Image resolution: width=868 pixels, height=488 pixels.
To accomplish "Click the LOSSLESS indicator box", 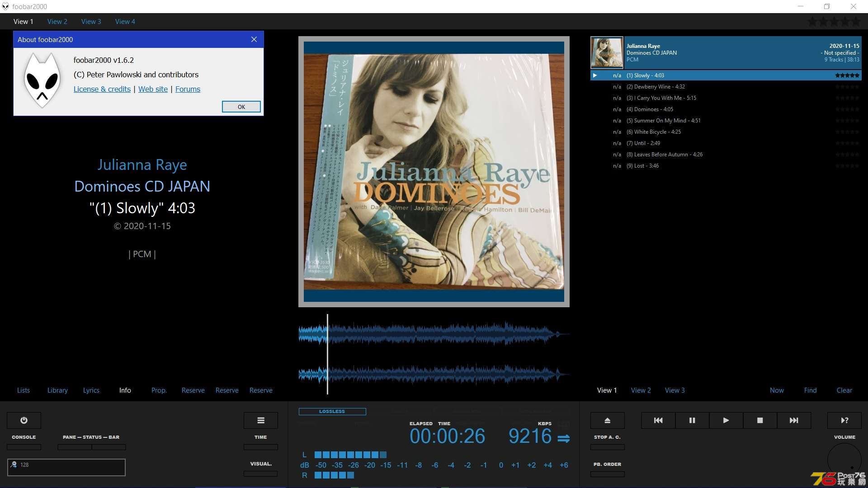I will tap(332, 411).
